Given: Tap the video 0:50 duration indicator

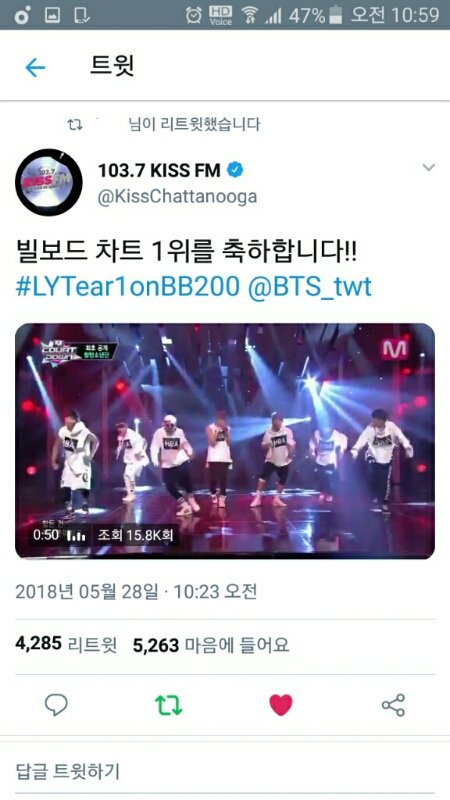Looking at the screenshot, I should coord(45,535).
